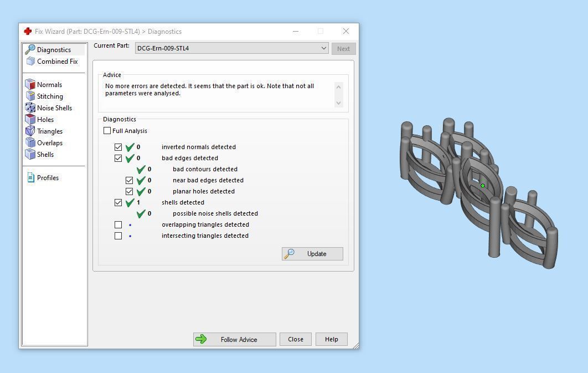Click the Triangles icon in sidebar
The image size is (588, 373).
[x=30, y=131]
